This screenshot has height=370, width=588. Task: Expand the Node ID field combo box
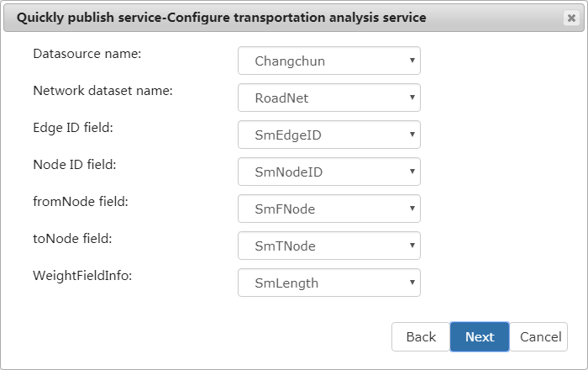328,172
